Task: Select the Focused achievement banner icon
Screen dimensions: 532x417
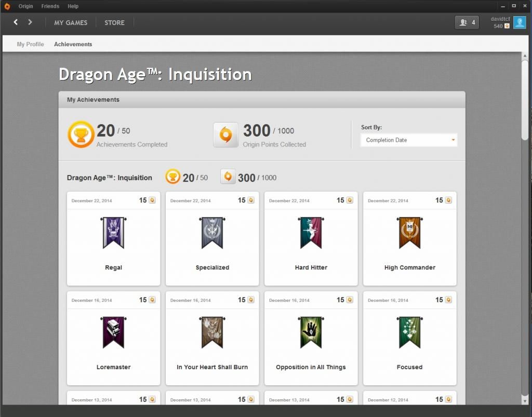Action: pyautogui.click(x=409, y=332)
